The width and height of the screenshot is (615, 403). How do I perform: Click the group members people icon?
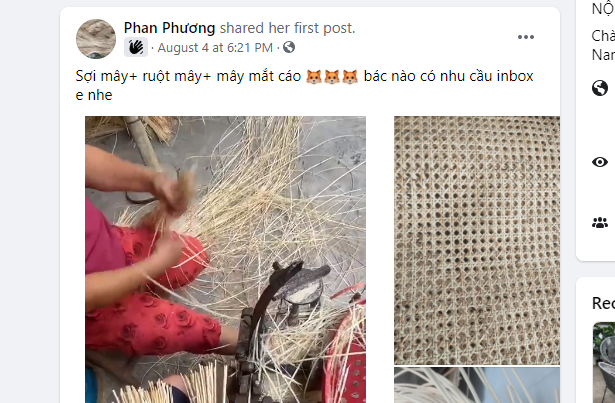click(600, 223)
